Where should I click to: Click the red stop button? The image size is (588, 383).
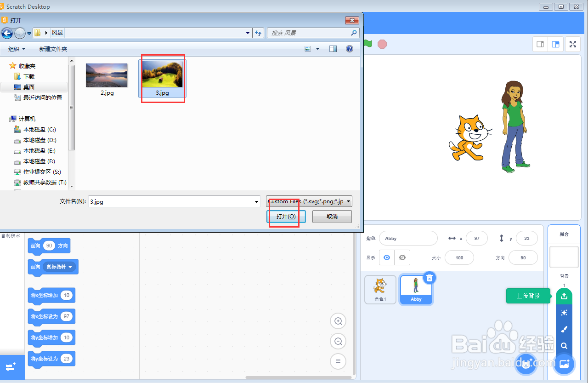[382, 44]
